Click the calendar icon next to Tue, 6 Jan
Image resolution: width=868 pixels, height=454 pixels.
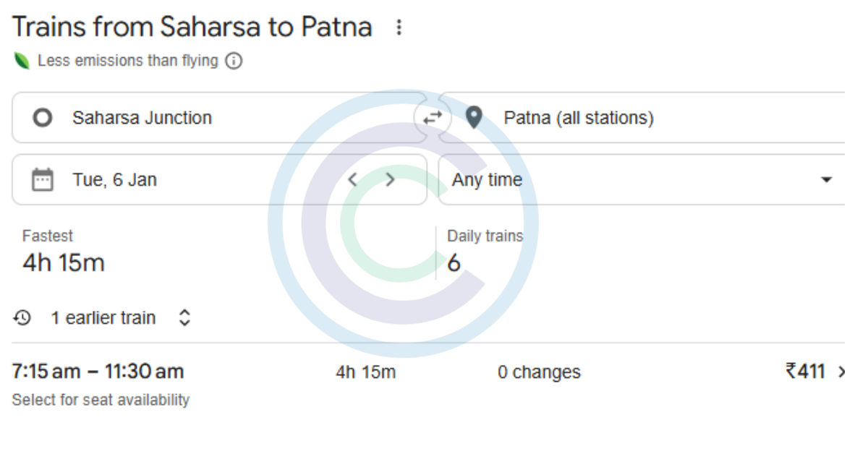(x=43, y=179)
